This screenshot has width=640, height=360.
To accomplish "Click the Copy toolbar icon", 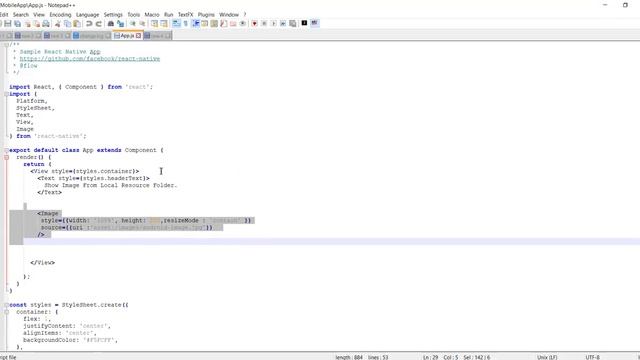I will 67,24.
